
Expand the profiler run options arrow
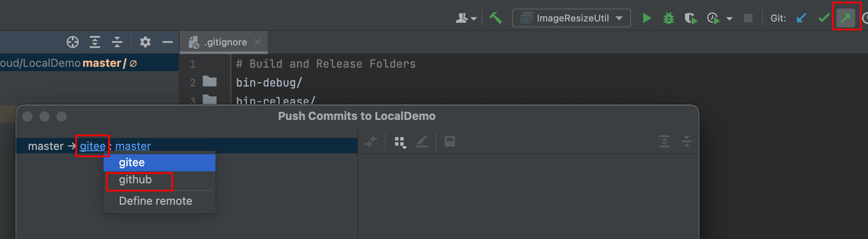pos(729,19)
